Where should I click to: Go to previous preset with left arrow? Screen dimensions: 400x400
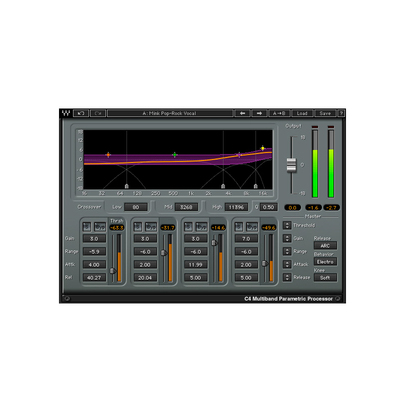[243, 113]
